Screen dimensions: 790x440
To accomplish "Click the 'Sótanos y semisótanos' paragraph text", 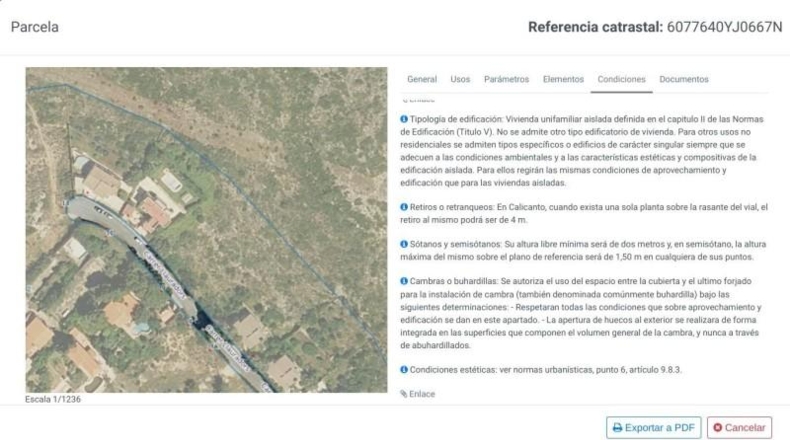I will 583,250.
